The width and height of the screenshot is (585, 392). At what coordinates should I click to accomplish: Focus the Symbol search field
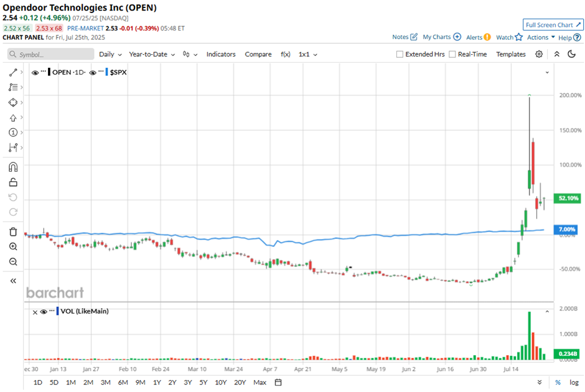point(51,55)
